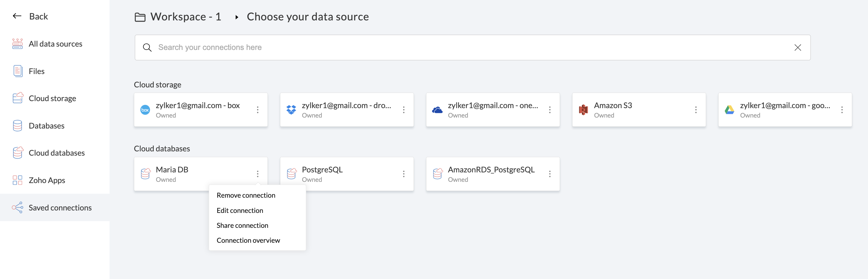Viewport: 868px width, 279px height.
Task: Choose Remove connection from context menu
Action: (x=246, y=195)
